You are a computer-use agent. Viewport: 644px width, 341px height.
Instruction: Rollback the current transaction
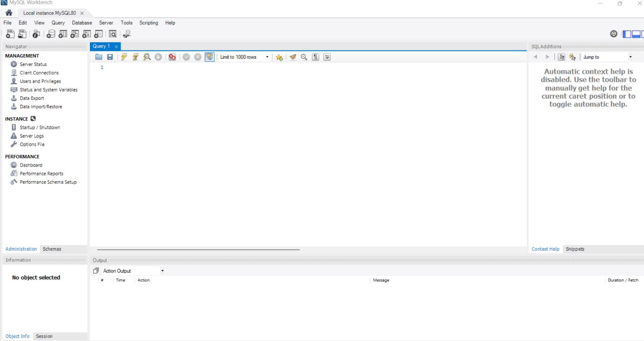pos(198,57)
